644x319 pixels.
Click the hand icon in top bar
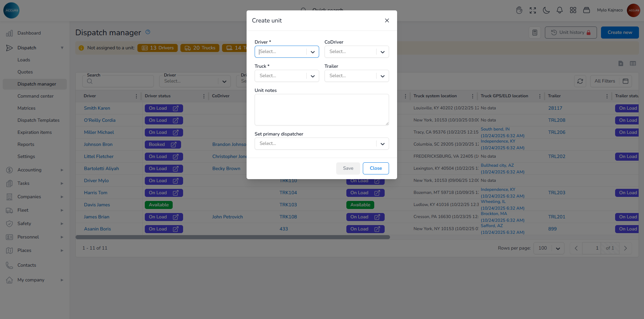[x=519, y=10]
